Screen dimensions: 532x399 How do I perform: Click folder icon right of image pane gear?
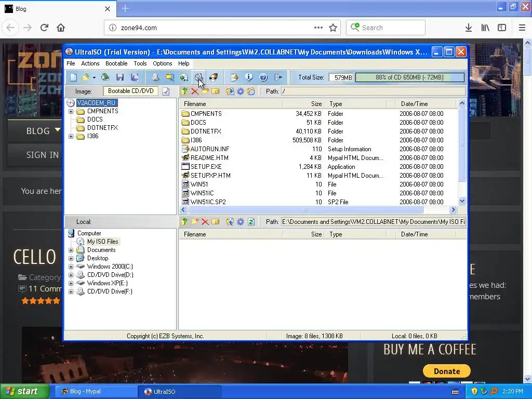[251, 91]
